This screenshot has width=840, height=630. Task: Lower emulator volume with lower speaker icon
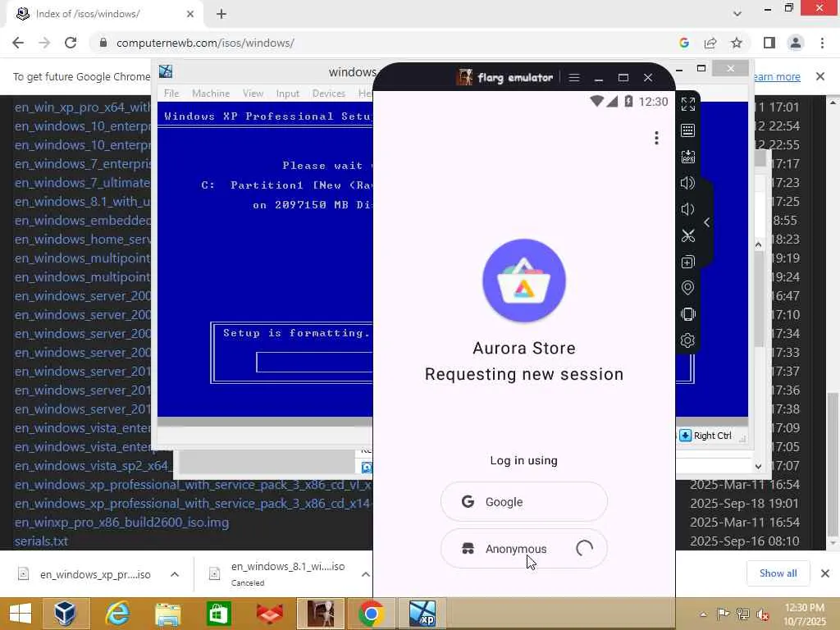688,209
